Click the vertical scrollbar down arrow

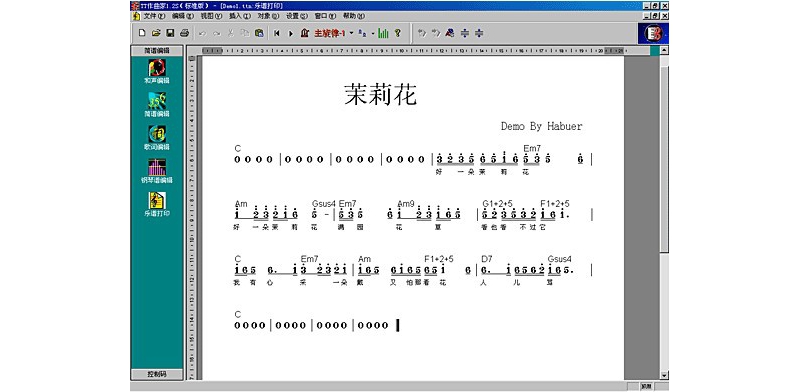tap(664, 375)
